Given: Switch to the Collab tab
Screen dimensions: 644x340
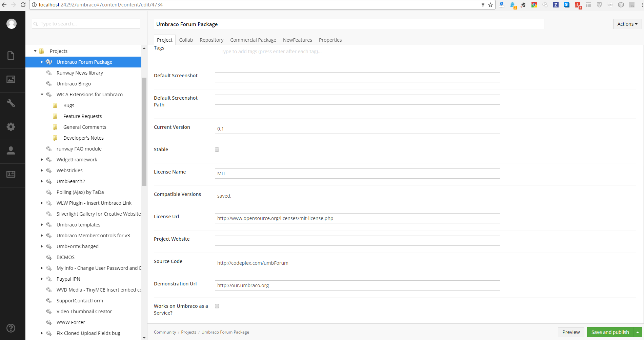Looking at the screenshot, I should (186, 40).
